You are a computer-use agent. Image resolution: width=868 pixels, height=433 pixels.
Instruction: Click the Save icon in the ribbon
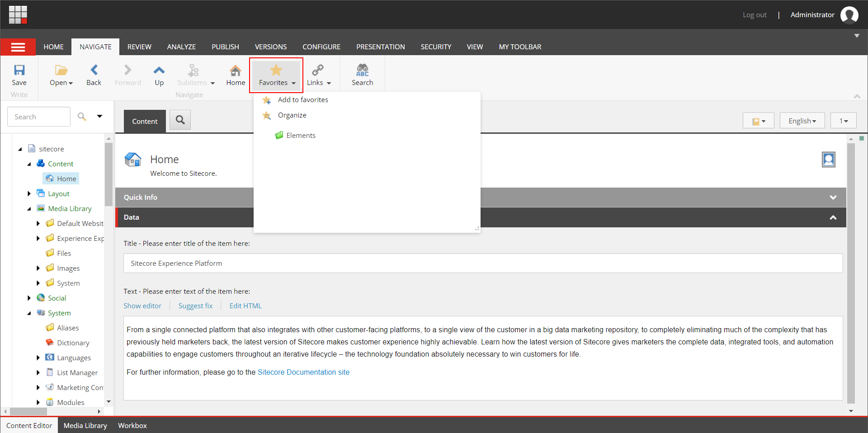click(19, 70)
